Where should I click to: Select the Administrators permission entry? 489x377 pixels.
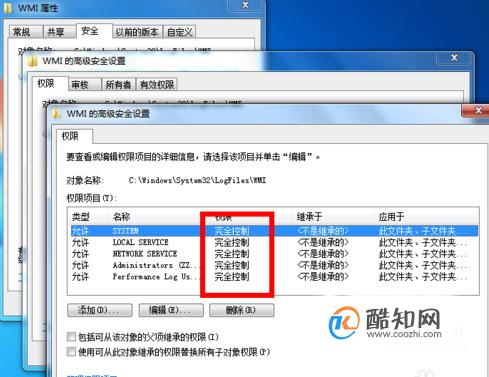point(274,265)
